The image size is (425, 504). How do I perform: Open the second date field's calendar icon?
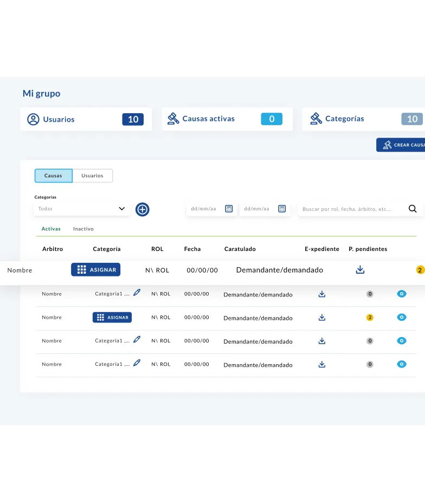coord(282,209)
